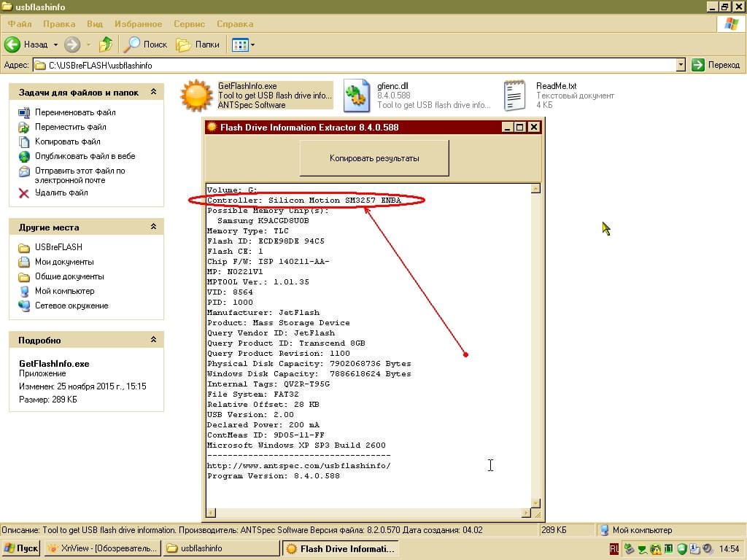747x560 pixels.
Task: Open Общие документы in side panel
Action: point(69,276)
